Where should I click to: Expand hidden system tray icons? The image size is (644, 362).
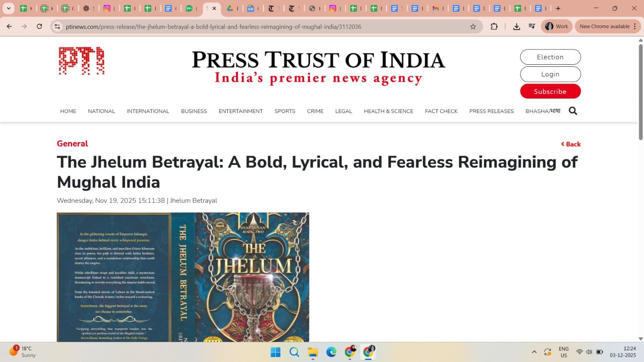(x=534, y=352)
